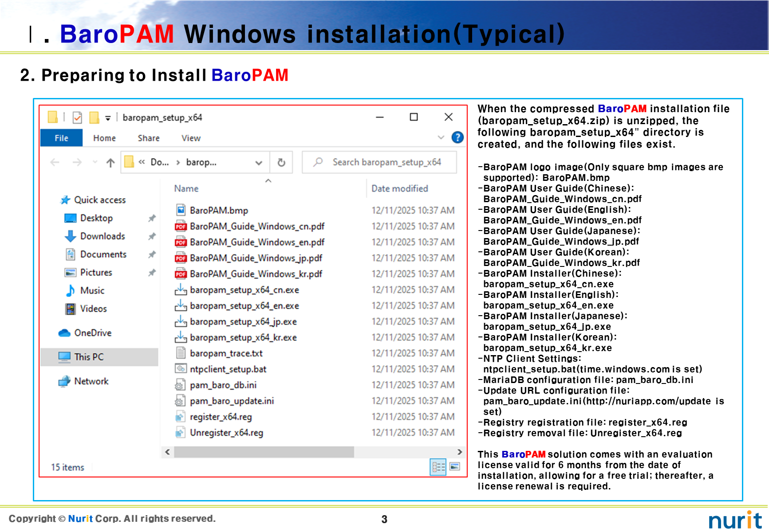Click the address bar folder icon
The width and height of the screenshot is (769, 532).
129,162
